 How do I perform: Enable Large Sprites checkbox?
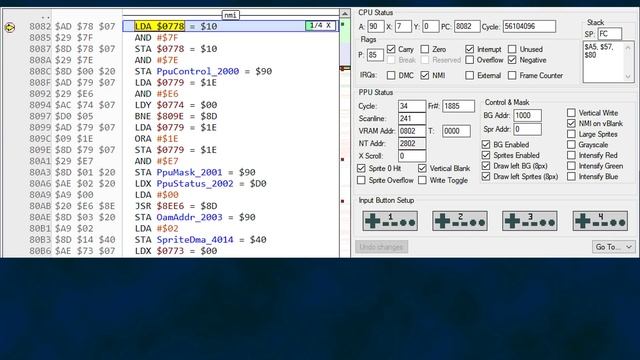pos(571,134)
